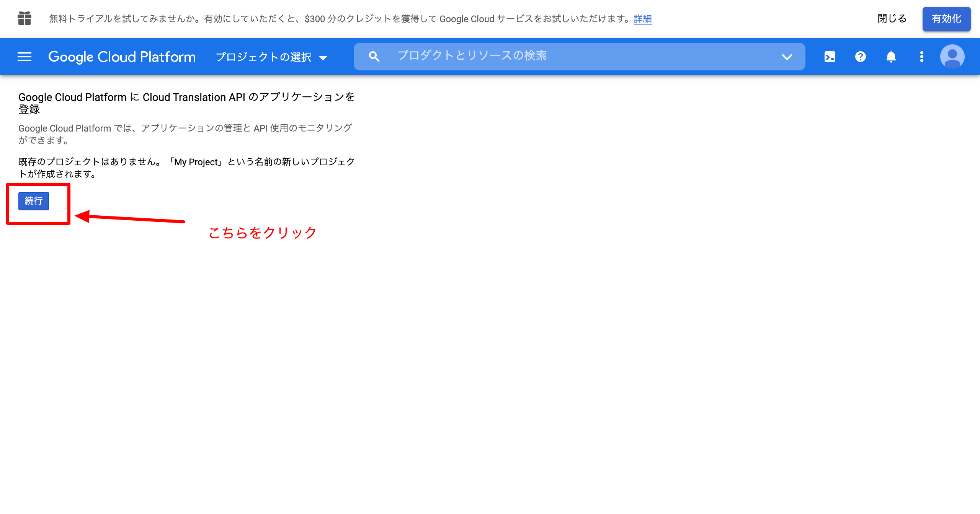Expand the search bar chevron
The height and width of the screenshot is (514, 980).
click(x=787, y=57)
